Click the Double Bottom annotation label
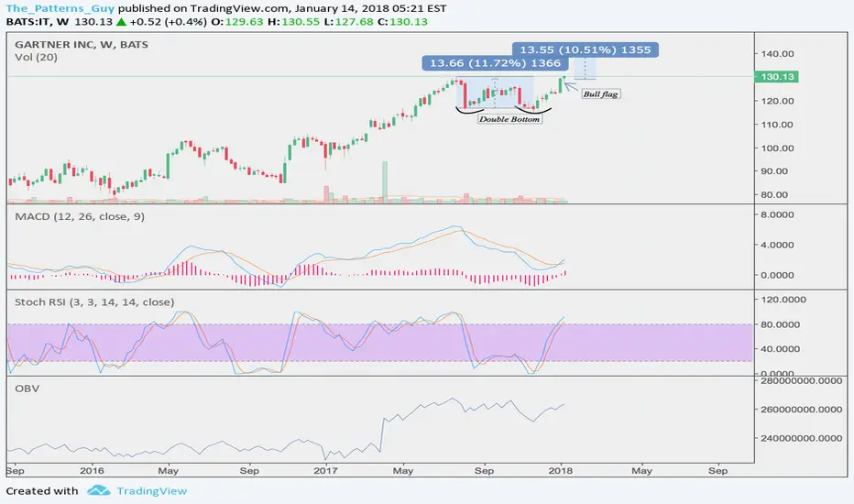854x504 pixels. click(509, 119)
